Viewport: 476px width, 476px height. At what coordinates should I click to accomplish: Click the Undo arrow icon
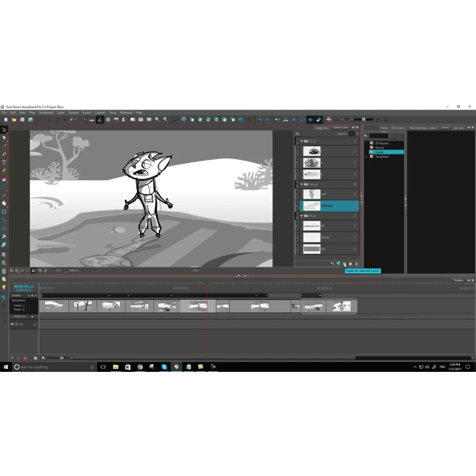[x=71, y=120]
